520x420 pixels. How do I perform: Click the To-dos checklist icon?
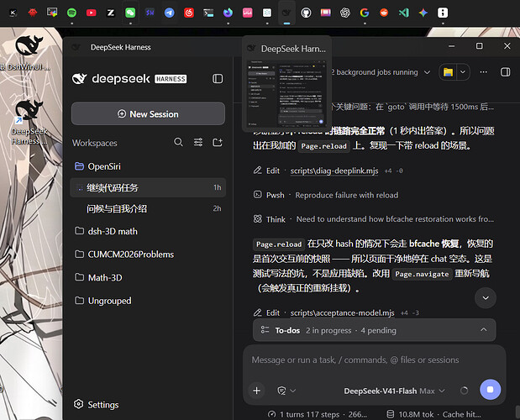265,330
